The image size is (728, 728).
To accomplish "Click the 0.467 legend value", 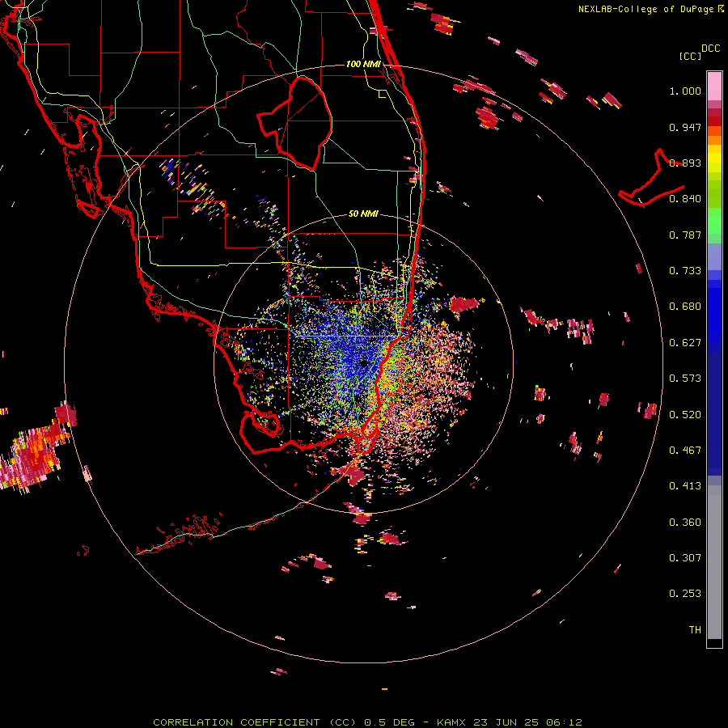I will pos(685,451).
